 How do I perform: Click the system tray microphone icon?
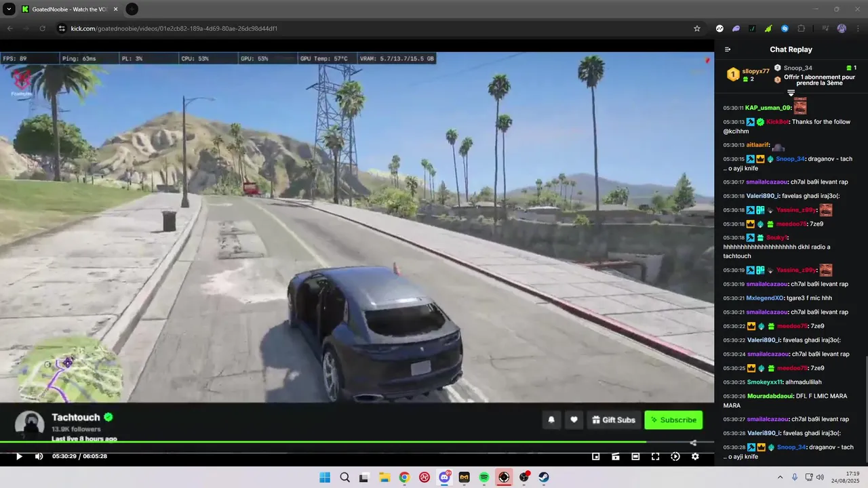[795, 477]
